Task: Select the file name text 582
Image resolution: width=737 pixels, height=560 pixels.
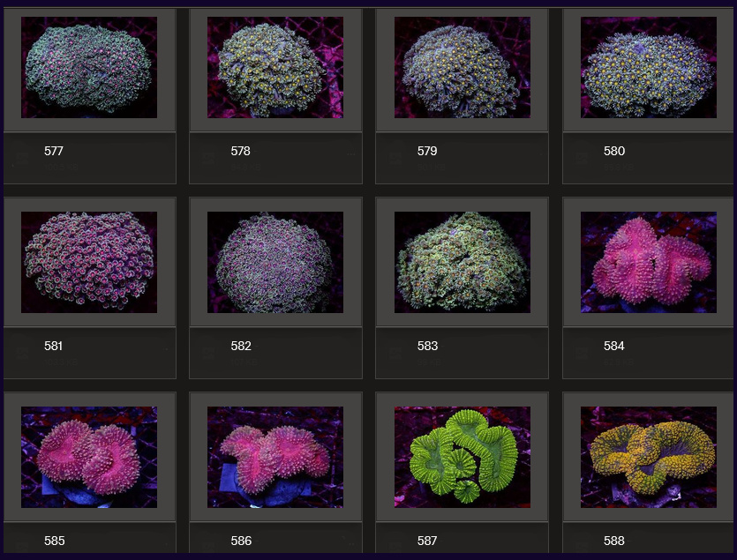Action: pyautogui.click(x=241, y=346)
